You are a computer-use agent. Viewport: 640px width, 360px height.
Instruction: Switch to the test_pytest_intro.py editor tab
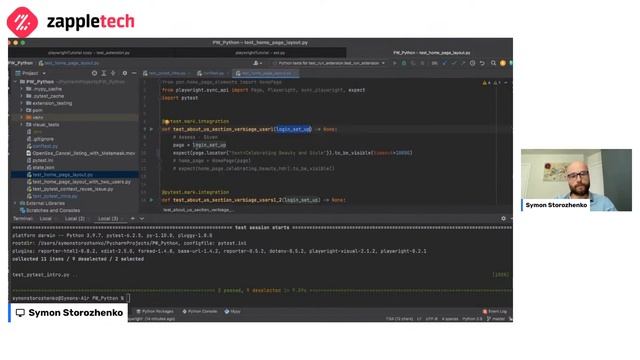(167, 73)
